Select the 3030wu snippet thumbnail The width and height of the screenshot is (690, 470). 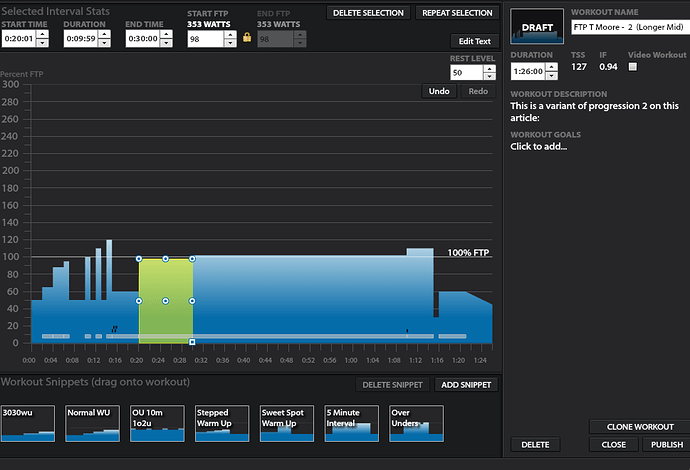(28, 423)
